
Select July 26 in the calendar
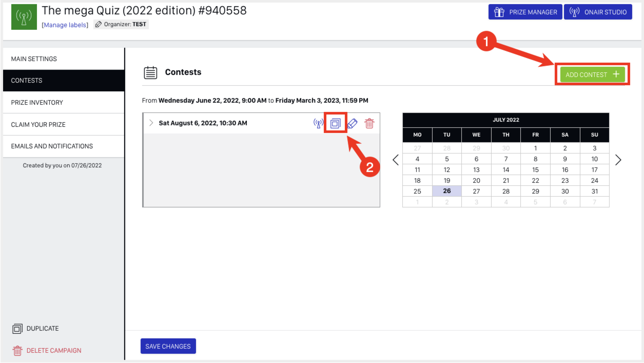447,191
